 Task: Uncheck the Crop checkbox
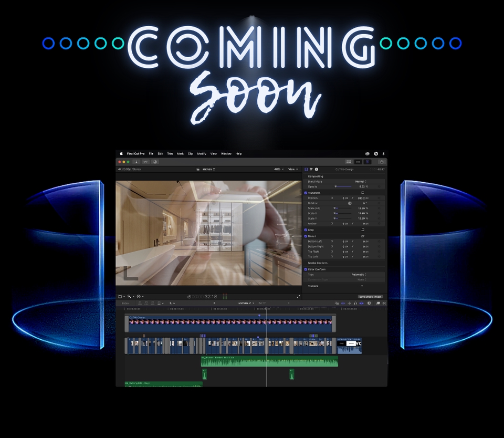(x=306, y=230)
